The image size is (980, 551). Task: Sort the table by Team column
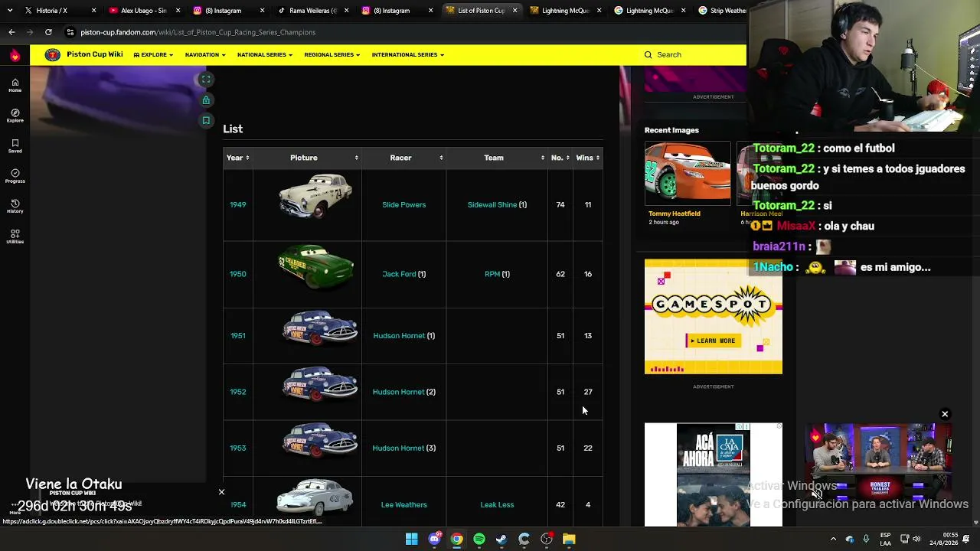[497, 158]
